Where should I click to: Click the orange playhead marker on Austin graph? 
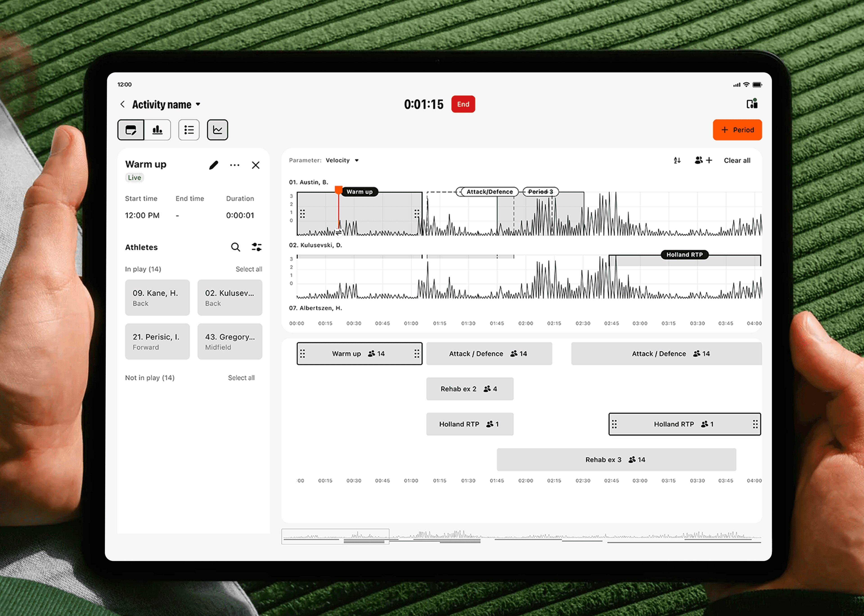pyautogui.click(x=339, y=190)
